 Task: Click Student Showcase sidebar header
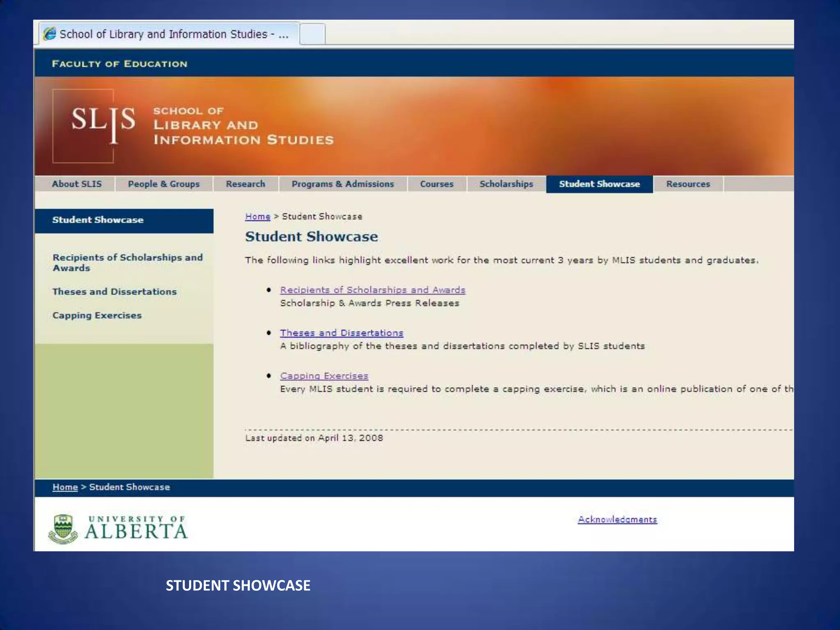point(124,221)
